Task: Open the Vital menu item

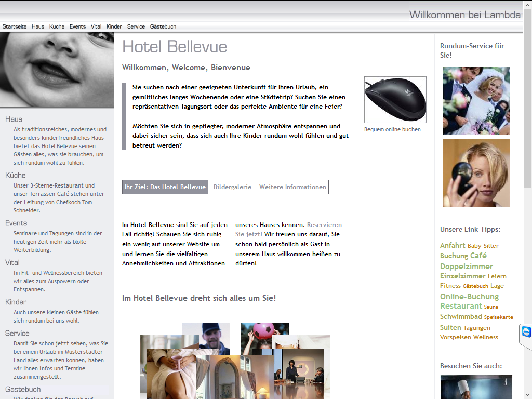Action: [x=96, y=26]
